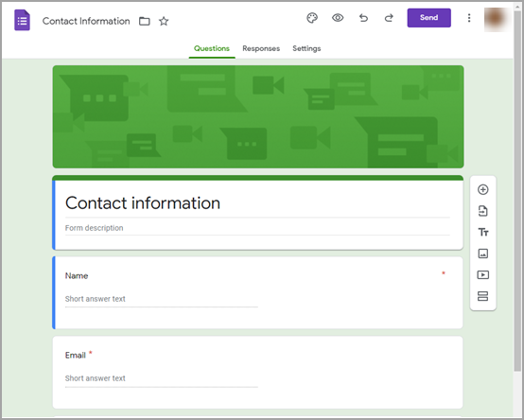Click the Form description field

(x=257, y=228)
